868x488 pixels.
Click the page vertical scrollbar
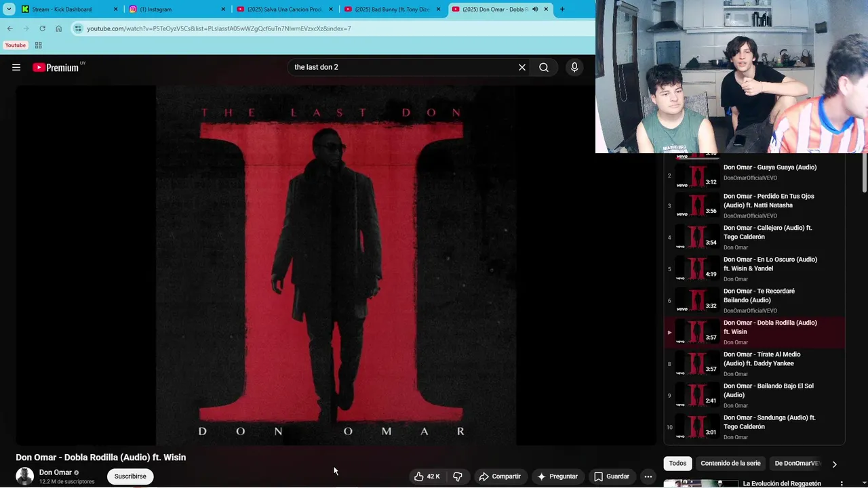coord(864,173)
